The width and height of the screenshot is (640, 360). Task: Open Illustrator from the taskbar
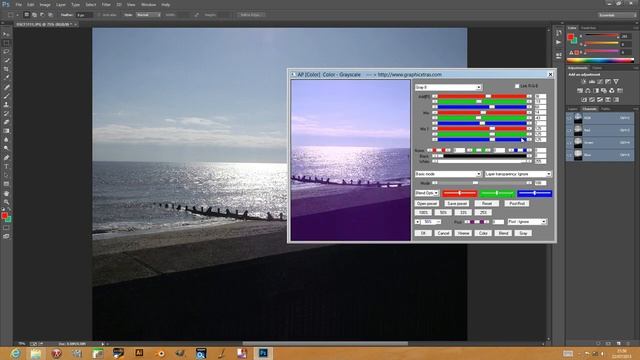tap(139, 353)
